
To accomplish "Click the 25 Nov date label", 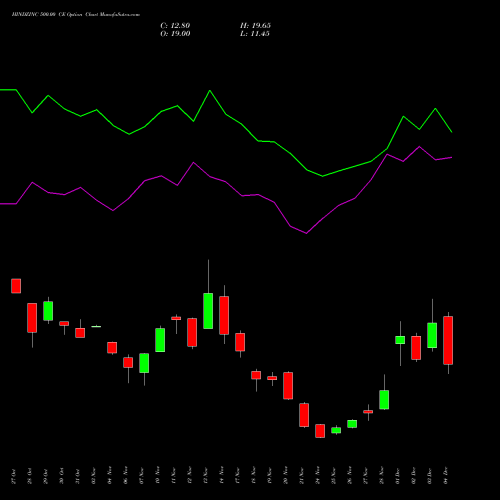I will [x=333, y=476].
